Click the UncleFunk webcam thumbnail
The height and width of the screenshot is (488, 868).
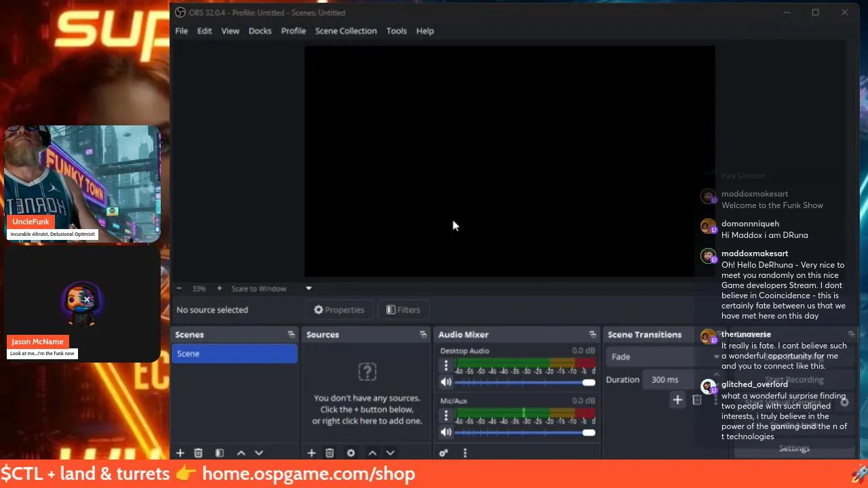(83, 184)
